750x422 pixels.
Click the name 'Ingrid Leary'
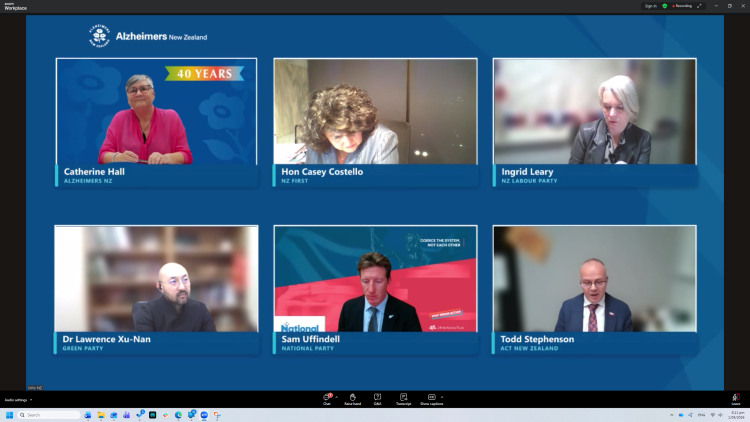527,172
